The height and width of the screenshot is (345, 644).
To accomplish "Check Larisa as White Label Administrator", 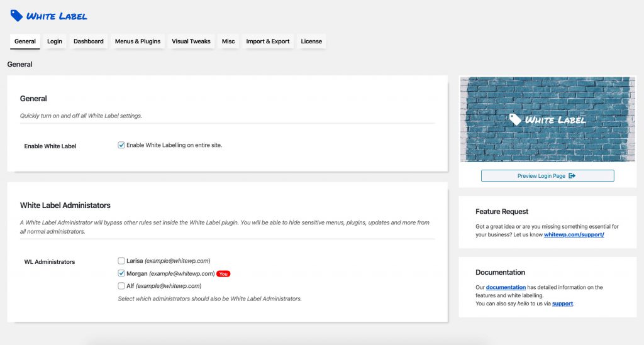I will coord(121,261).
